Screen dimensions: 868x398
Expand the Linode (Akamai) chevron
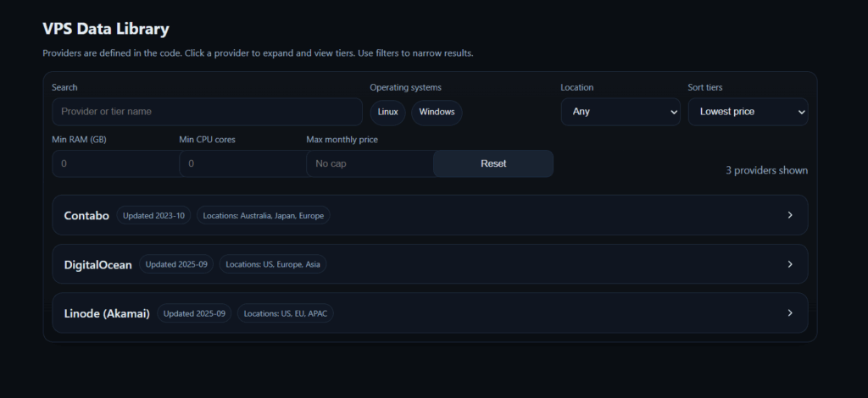click(x=790, y=312)
